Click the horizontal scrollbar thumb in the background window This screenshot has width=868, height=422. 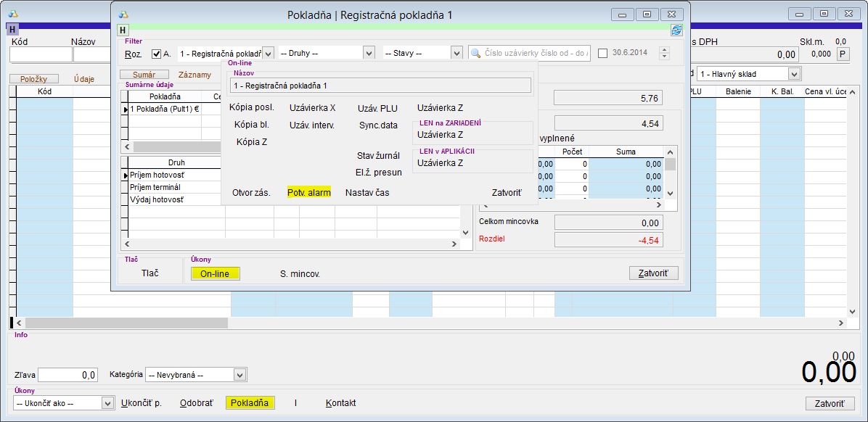click(x=126, y=323)
